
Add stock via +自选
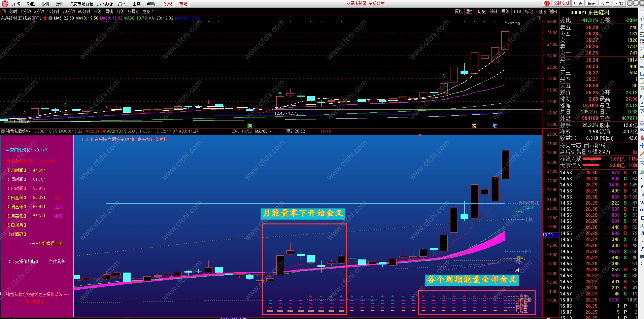coord(541,11)
